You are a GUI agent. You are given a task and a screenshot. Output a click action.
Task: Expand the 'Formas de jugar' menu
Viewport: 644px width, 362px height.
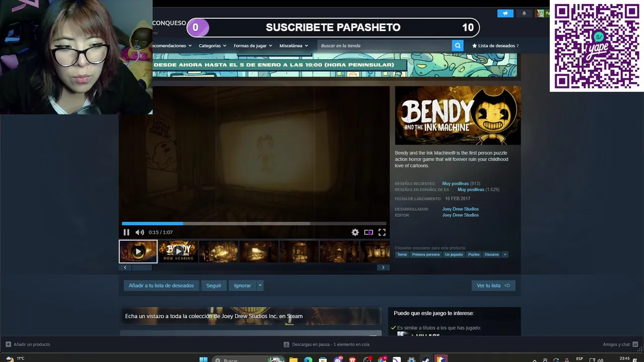point(253,46)
